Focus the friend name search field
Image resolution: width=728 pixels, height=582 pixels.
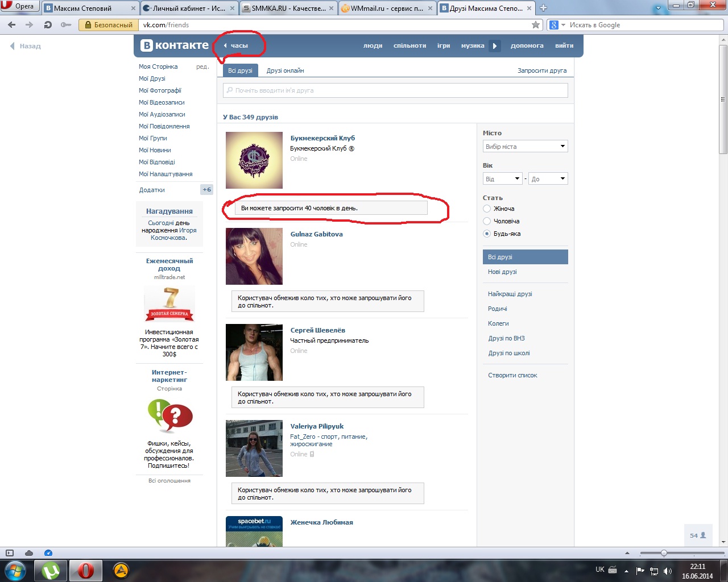point(395,90)
